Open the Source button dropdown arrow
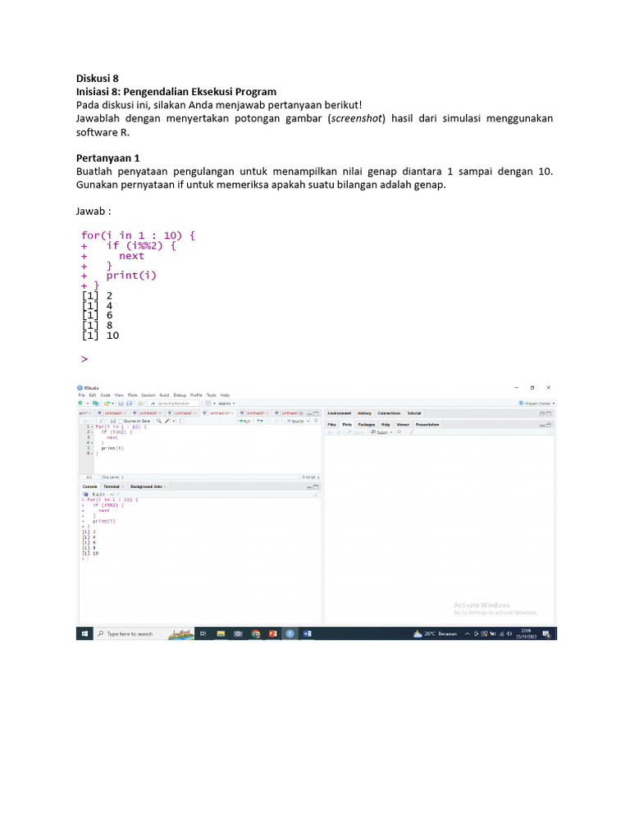Image resolution: width=630 pixels, height=840 pixels. click(308, 421)
